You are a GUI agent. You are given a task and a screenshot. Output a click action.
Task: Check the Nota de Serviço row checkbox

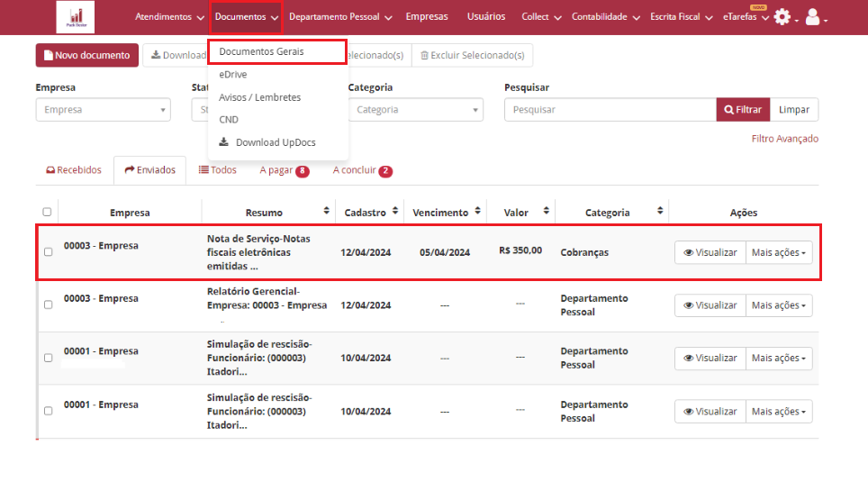coord(48,252)
